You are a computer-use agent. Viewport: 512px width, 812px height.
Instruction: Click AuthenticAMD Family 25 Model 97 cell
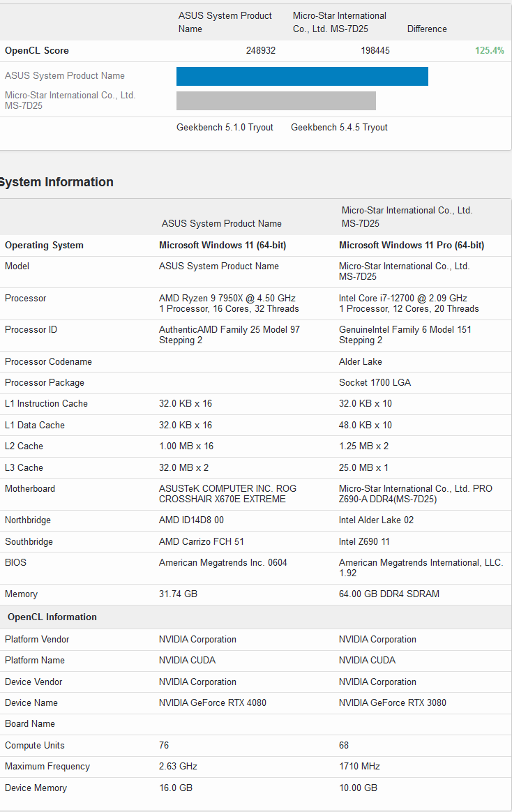[x=229, y=335]
